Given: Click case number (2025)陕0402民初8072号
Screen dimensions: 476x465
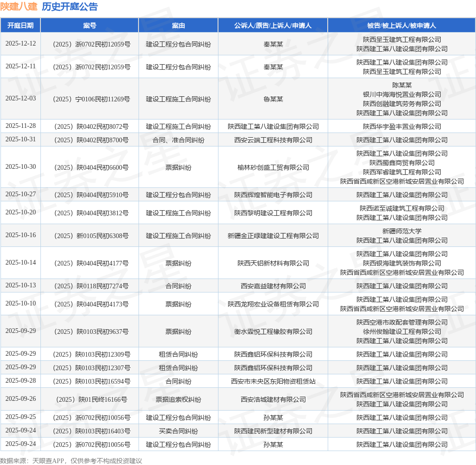Looking at the screenshot, I should click(x=92, y=126).
